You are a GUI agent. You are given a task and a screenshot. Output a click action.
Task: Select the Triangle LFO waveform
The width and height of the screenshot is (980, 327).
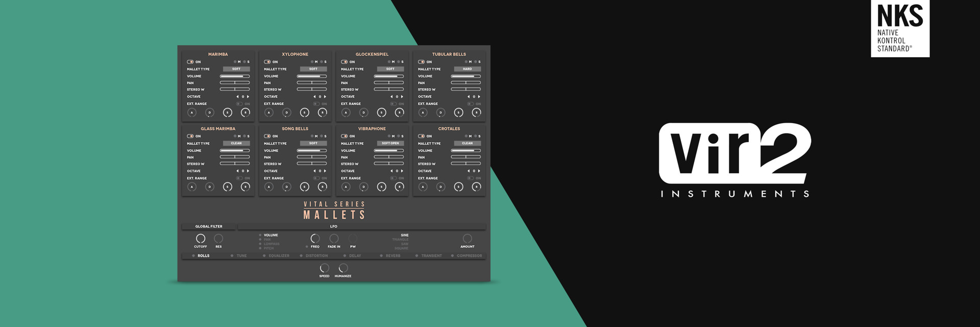pos(400,240)
